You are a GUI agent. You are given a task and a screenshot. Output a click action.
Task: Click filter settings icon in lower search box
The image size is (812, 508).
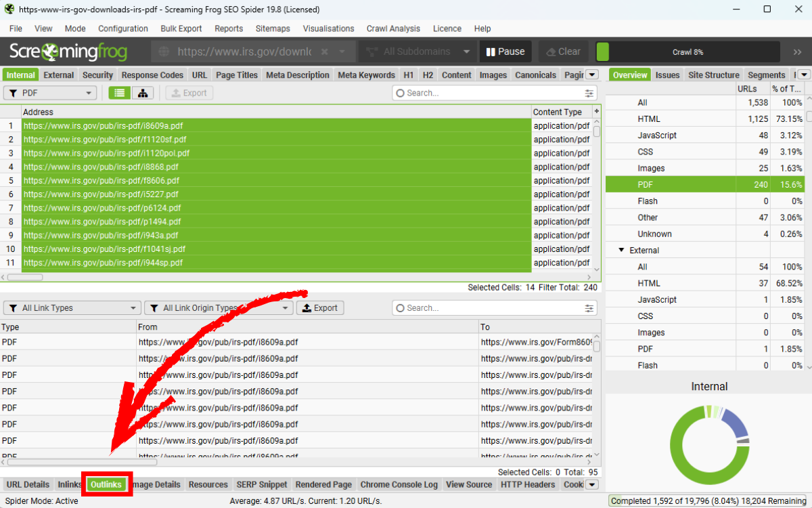tap(589, 308)
